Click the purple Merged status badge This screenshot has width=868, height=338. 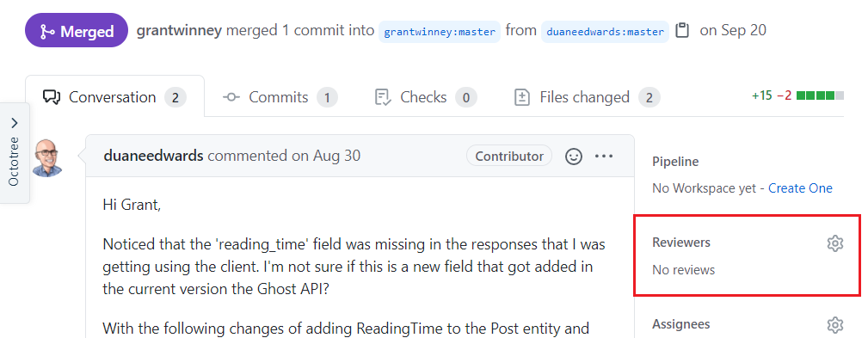click(77, 30)
